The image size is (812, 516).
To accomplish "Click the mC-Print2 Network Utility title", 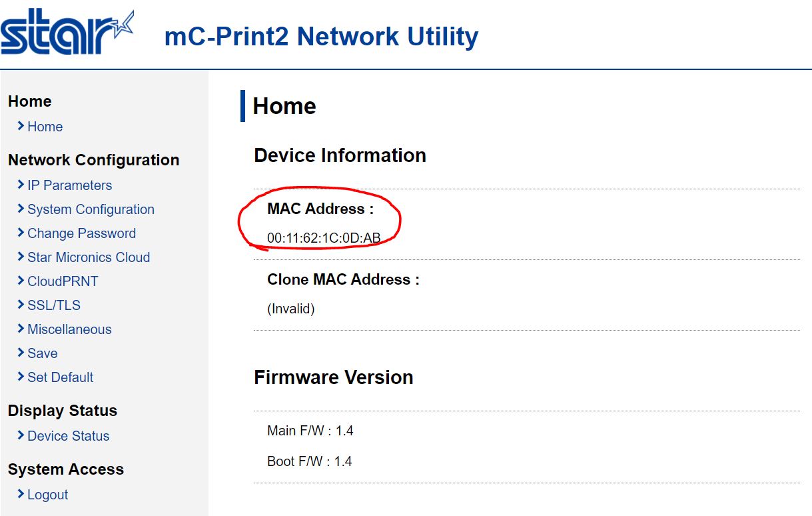I will [321, 36].
